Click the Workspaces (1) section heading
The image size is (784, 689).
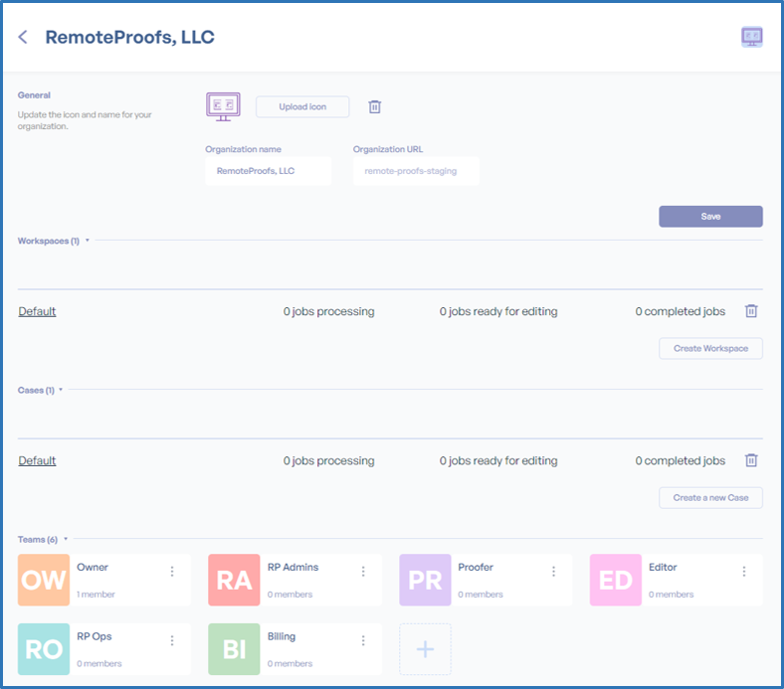click(x=49, y=241)
